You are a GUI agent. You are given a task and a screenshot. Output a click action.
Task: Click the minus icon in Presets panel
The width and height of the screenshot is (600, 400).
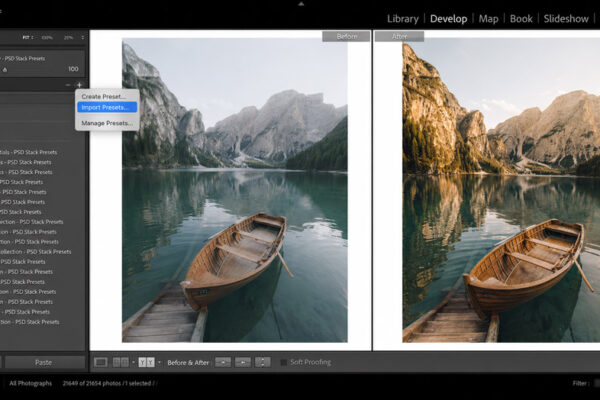tap(68, 85)
